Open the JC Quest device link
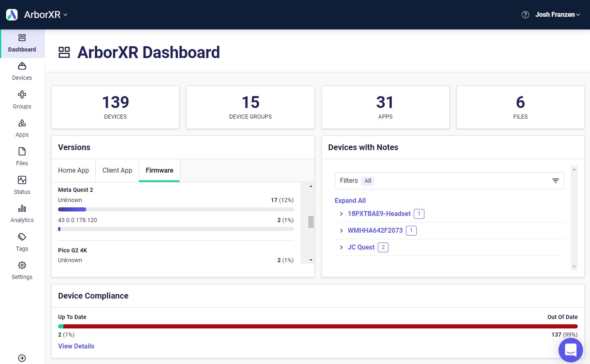The width and height of the screenshot is (590, 364). pyautogui.click(x=361, y=247)
